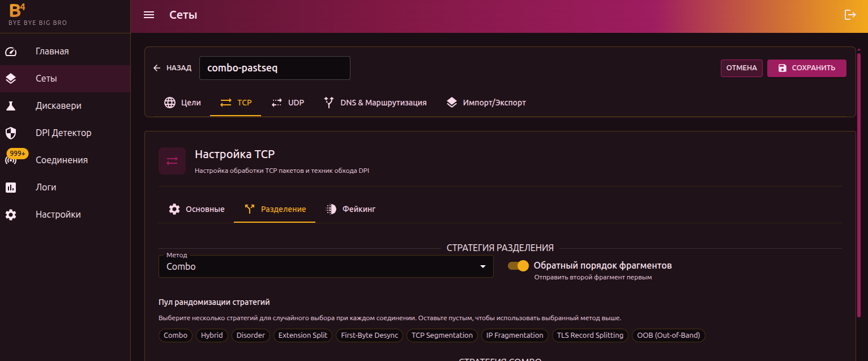Toggle Hybrid strategy chip

click(212, 335)
